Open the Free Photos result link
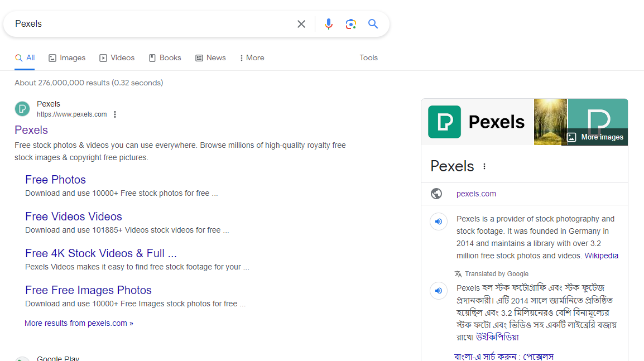The width and height of the screenshot is (644, 361). point(55,180)
